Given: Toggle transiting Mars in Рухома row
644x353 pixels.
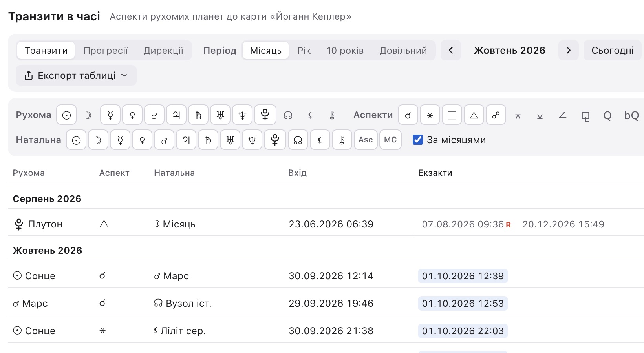Looking at the screenshot, I should [x=154, y=115].
